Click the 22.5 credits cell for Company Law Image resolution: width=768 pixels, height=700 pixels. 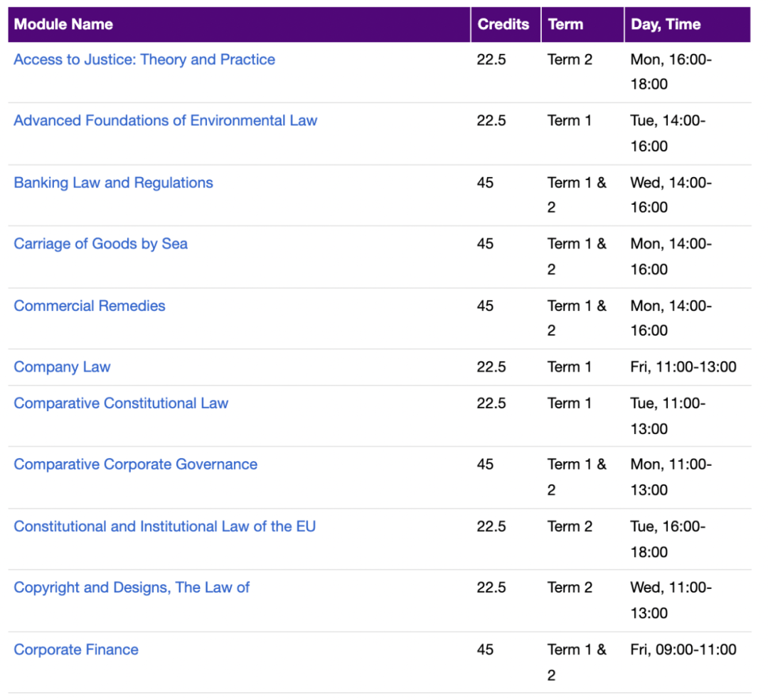coord(491,367)
